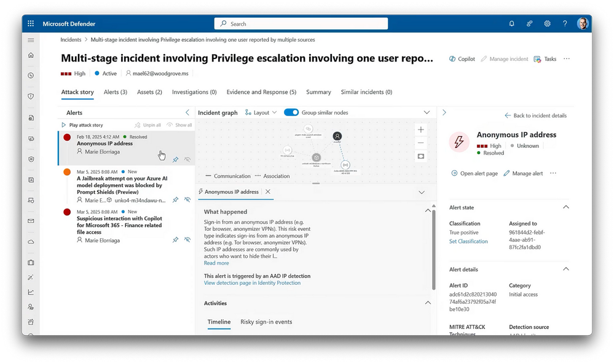This screenshot has height=364, width=614.
Task: Open the Tasks button
Action: pyautogui.click(x=545, y=59)
